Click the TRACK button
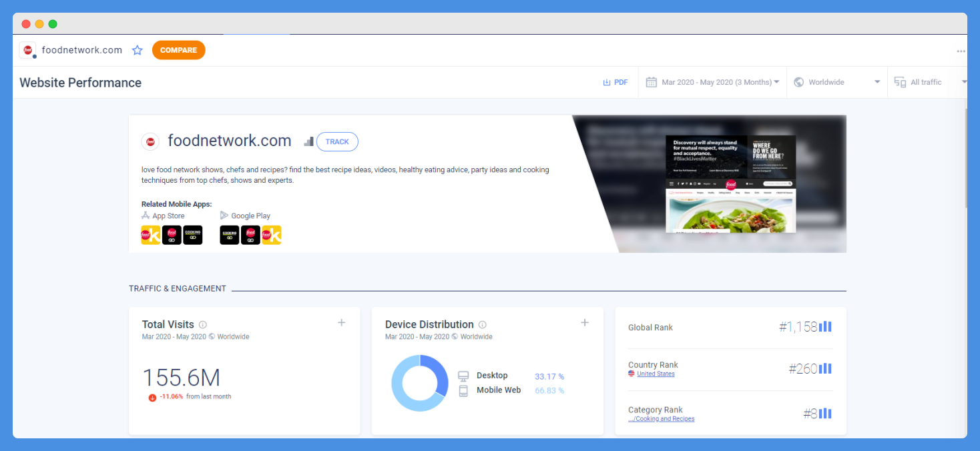Image resolution: width=980 pixels, height=451 pixels. tap(337, 141)
